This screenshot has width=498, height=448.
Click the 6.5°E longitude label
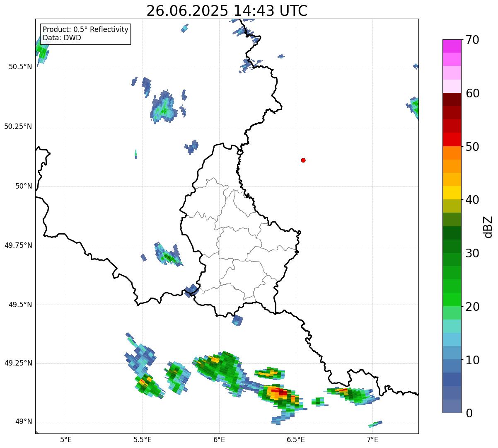(x=296, y=440)
